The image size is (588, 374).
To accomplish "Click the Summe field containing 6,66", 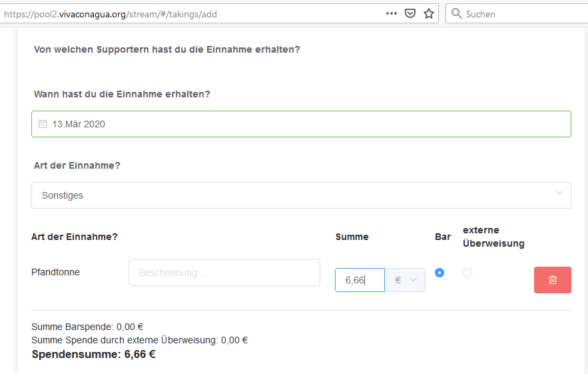I will [x=360, y=280].
